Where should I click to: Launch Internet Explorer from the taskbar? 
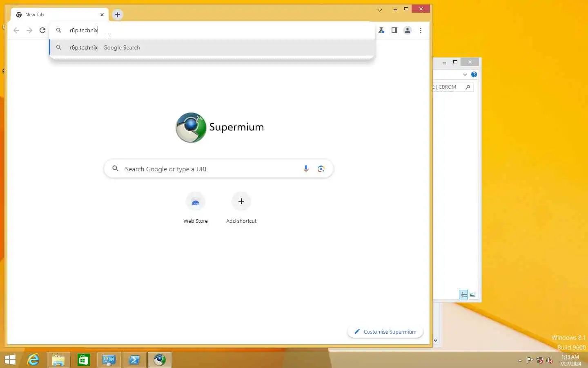(x=33, y=360)
